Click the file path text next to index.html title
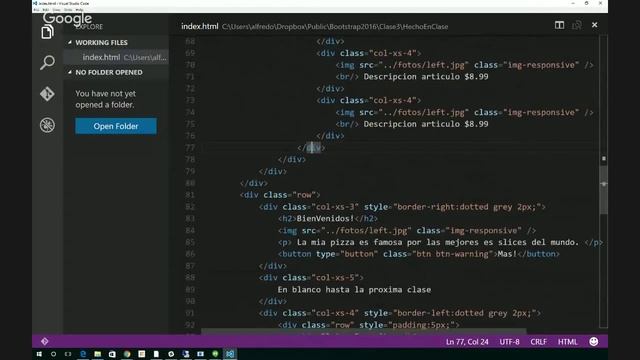640x360 pixels. coord(335,27)
